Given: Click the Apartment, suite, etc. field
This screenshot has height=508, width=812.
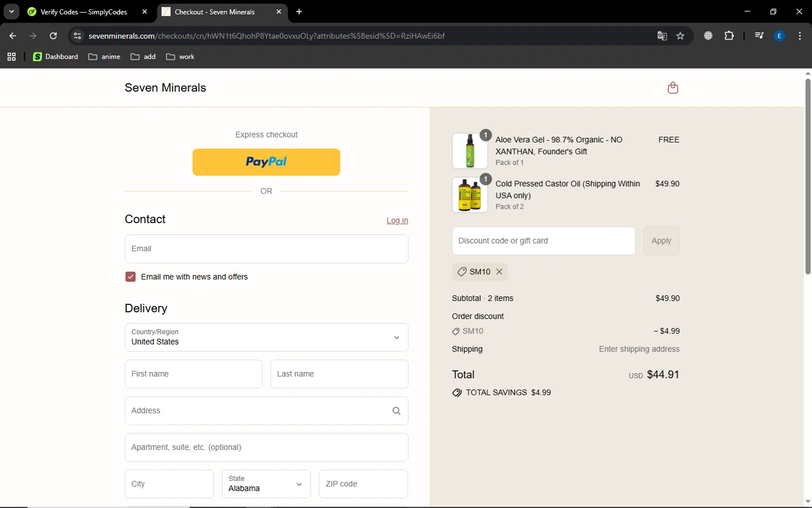Looking at the screenshot, I should (266, 447).
